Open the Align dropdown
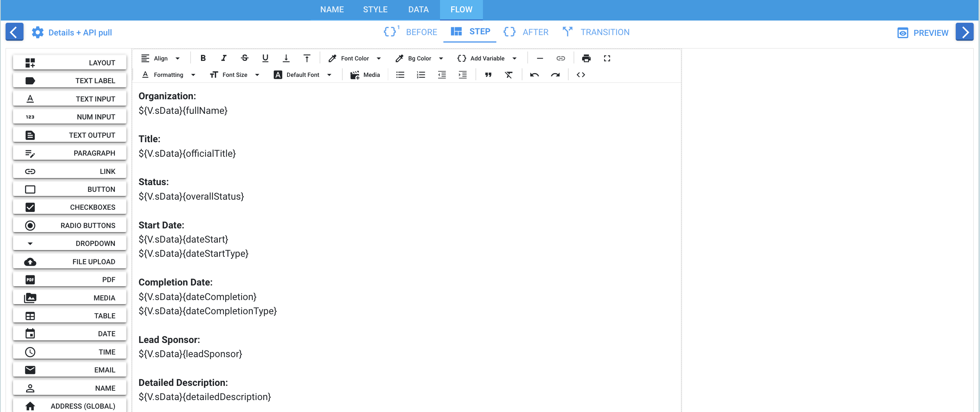 pyautogui.click(x=161, y=58)
